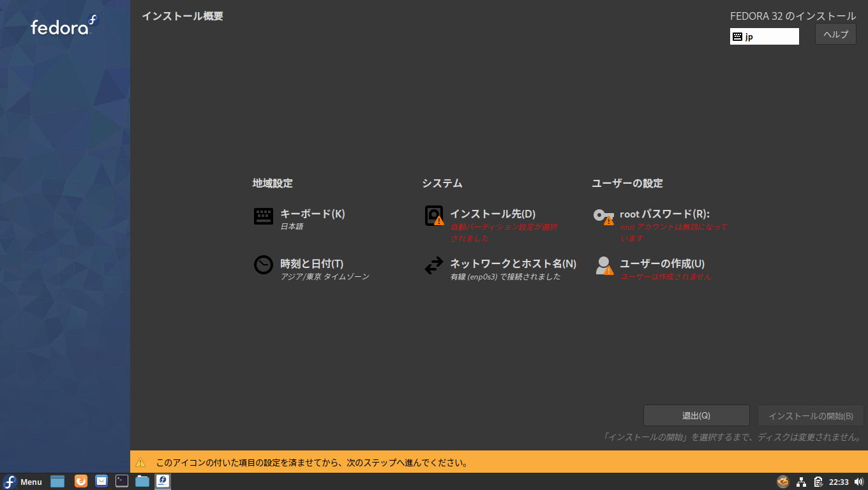Click the show desktop taskbar icon
The height and width of the screenshot is (490, 868).
coord(57,482)
